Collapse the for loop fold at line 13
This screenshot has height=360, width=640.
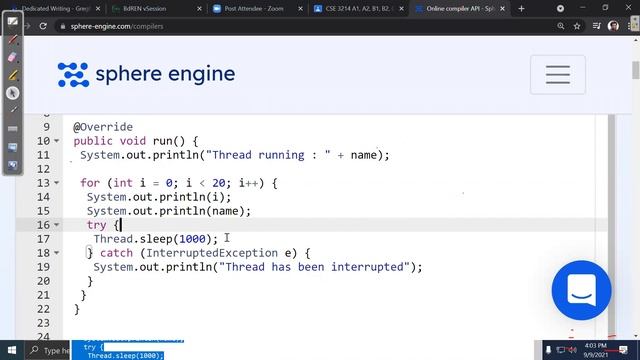pyautogui.click(x=57, y=183)
